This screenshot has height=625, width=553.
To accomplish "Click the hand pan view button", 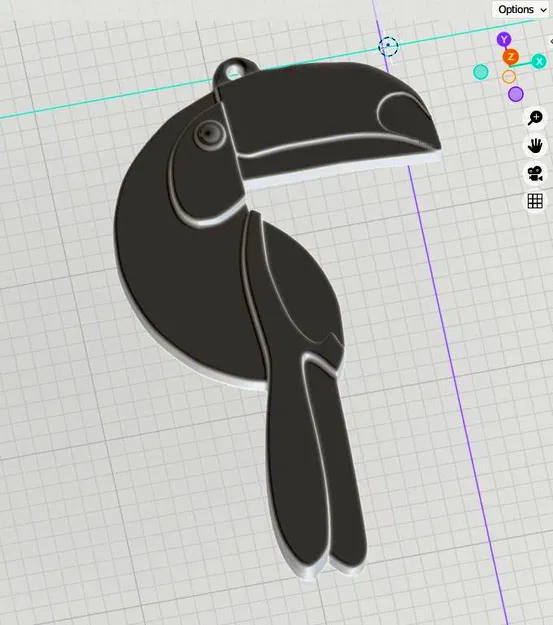I will pyautogui.click(x=535, y=145).
